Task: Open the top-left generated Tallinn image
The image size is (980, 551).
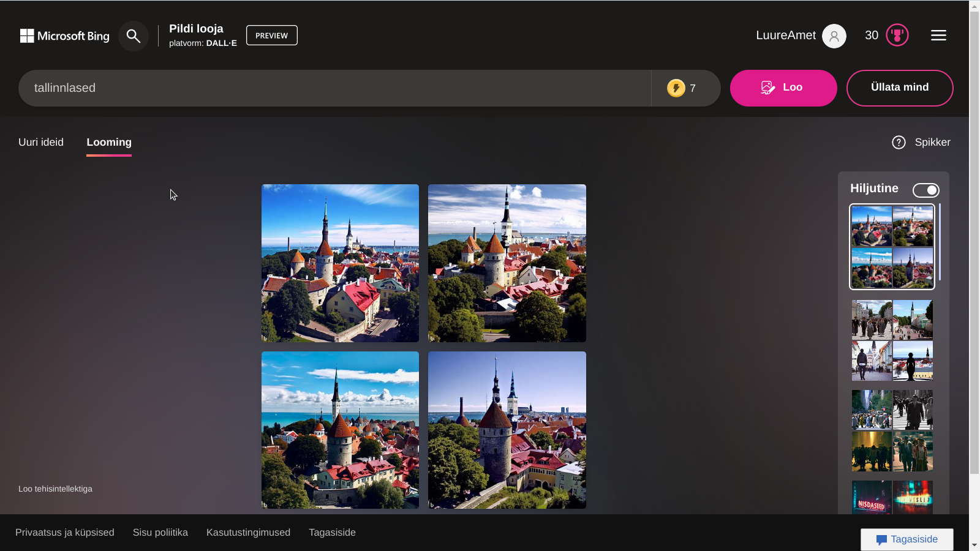Action: tap(341, 263)
